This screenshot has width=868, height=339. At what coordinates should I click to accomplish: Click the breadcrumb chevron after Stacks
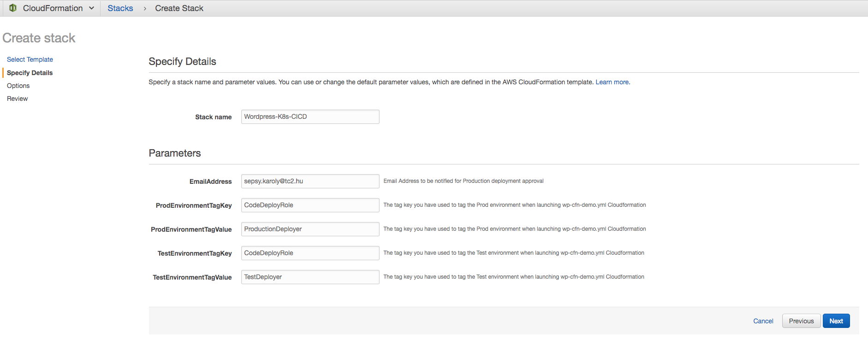coord(145,8)
